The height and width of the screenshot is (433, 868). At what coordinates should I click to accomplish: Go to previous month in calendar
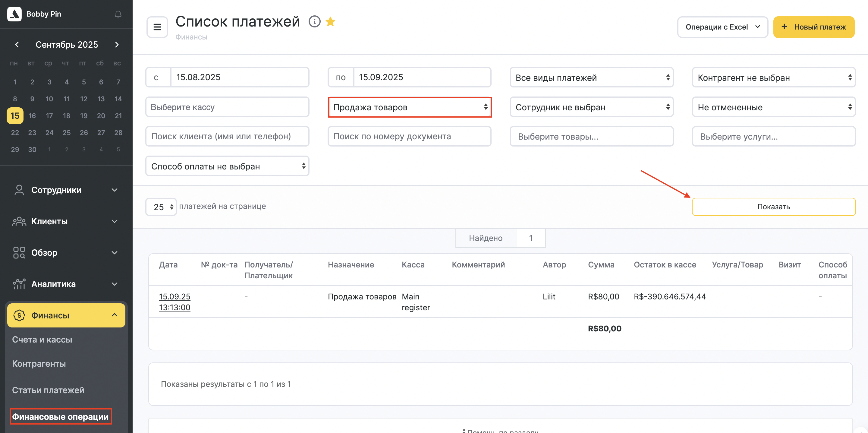click(x=17, y=45)
